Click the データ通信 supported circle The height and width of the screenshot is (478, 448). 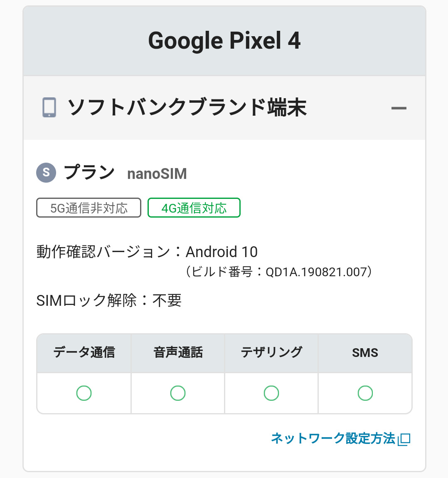point(84,393)
